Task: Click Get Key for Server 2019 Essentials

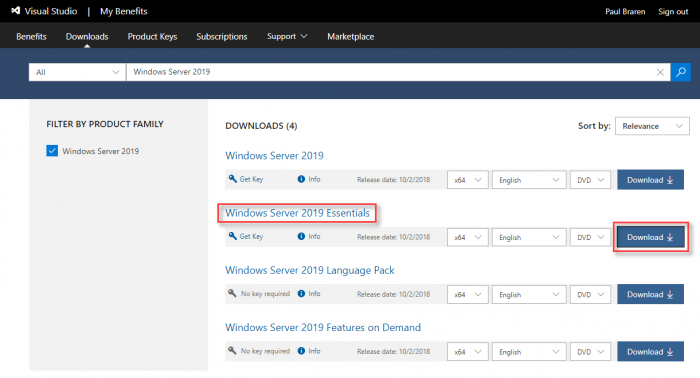Action: point(251,236)
